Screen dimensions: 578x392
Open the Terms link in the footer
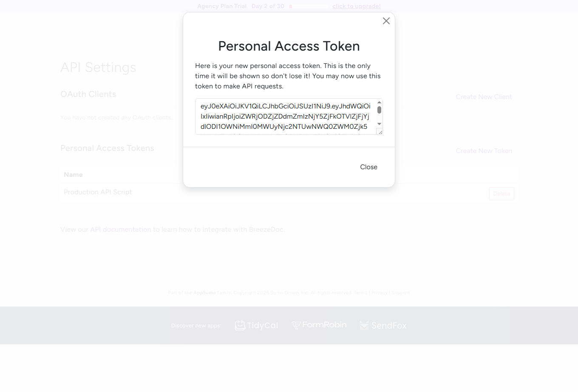(x=360, y=293)
